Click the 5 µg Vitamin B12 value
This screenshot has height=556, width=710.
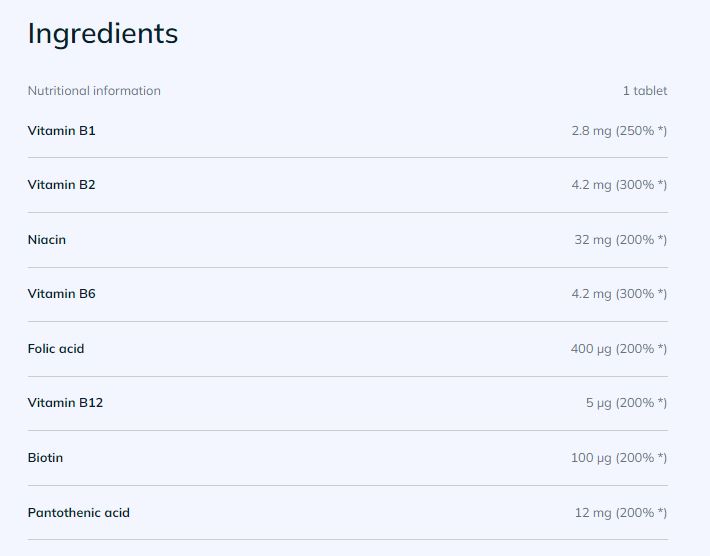coord(598,403)
